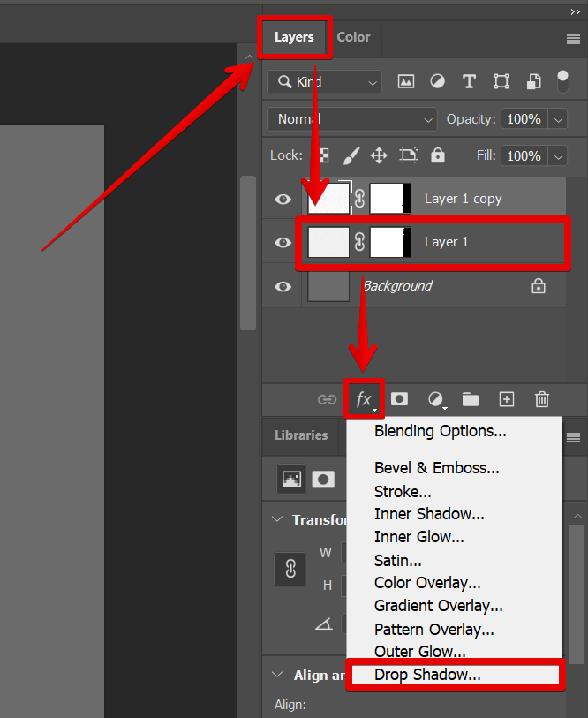Screen dimensions: 588x718
Task: Click the Layer 1 mask thumbnail
Action: coord(390,242)
